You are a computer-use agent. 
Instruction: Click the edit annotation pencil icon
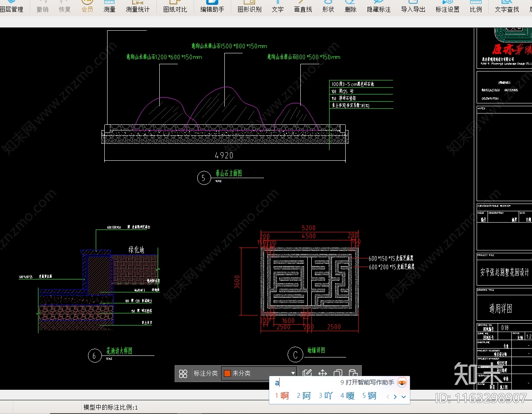pos(307,373)
